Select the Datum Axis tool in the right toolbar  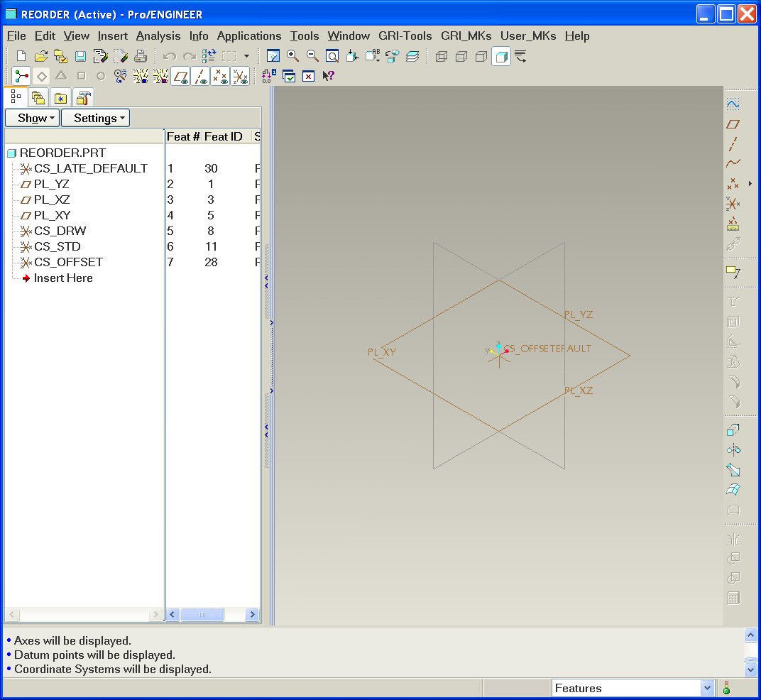[x=733, y=143]
